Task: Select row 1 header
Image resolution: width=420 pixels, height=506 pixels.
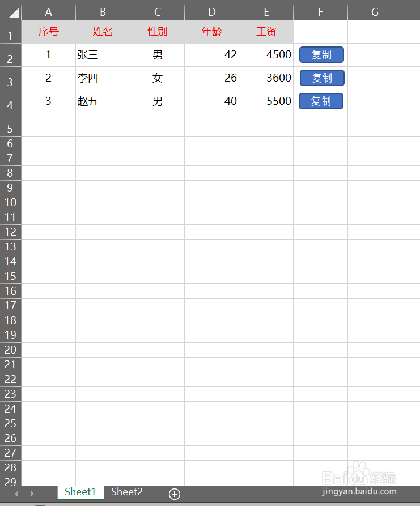Action: click(x=10, y=32)
